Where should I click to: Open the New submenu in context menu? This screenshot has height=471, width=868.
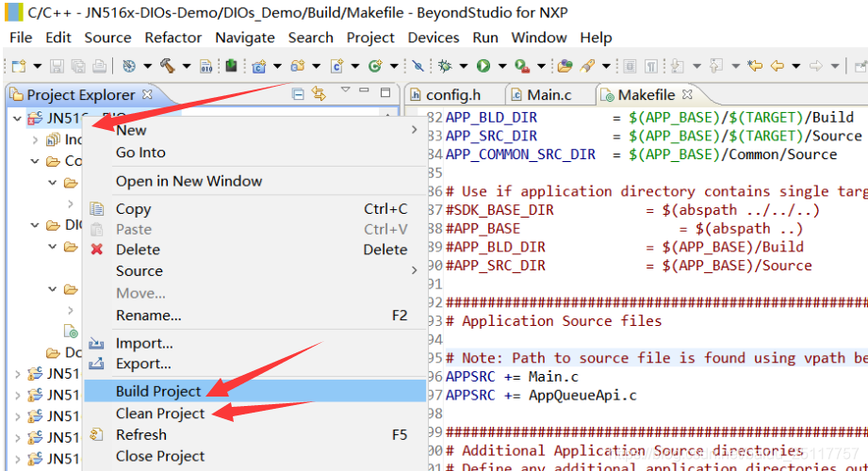[255, 130]
